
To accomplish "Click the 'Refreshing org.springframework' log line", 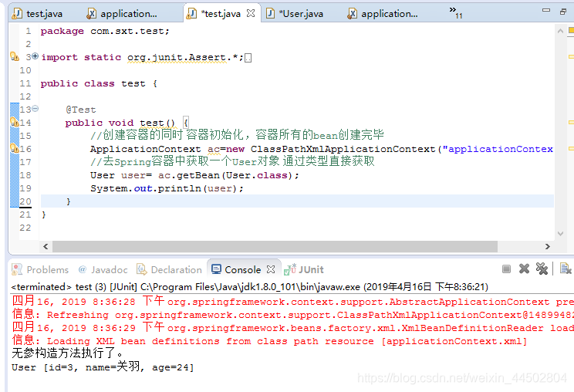I will (x=292, y=315).
